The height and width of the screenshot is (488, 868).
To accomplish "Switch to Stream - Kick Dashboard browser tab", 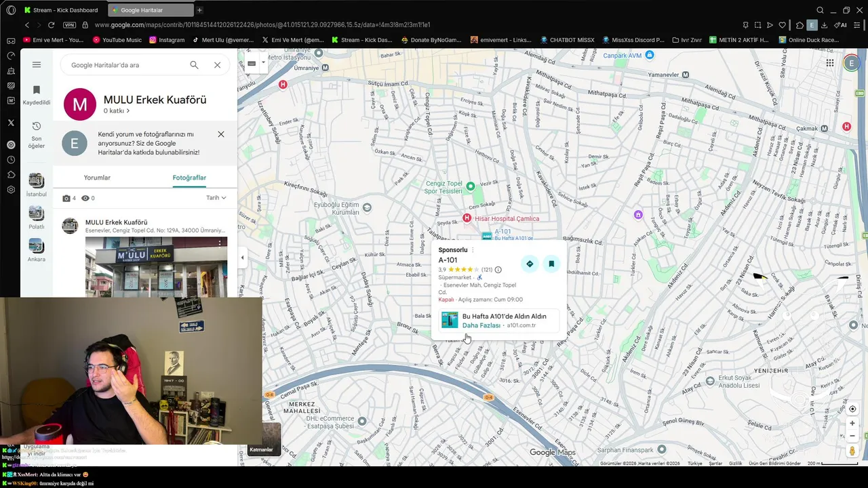I will click(62, 10).
